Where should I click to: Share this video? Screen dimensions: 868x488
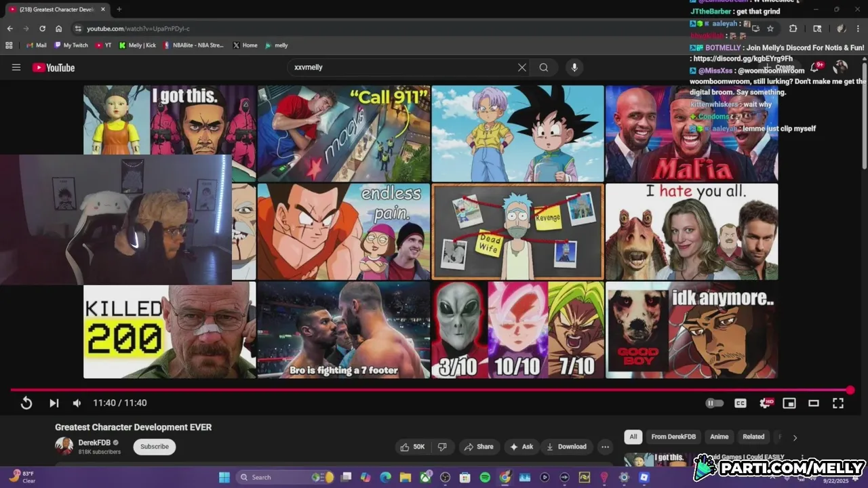[x=478, y=447]
